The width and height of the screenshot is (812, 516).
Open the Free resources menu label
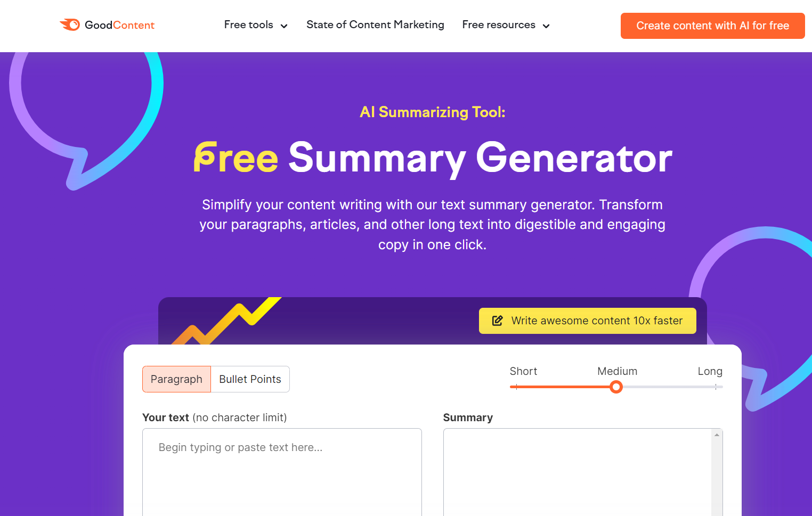click(x=498, y=25)
